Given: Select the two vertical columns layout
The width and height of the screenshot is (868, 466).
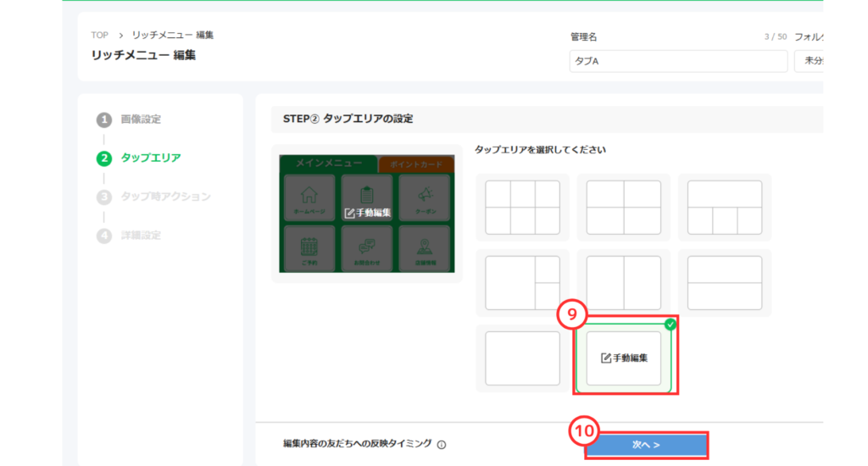Looking at the screenshot, I should 623,283.
